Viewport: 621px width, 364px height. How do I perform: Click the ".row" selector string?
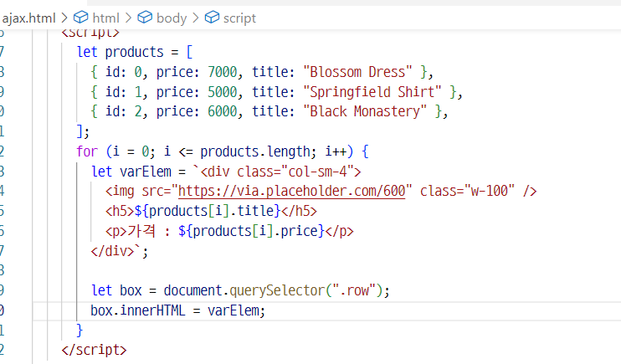354,290
